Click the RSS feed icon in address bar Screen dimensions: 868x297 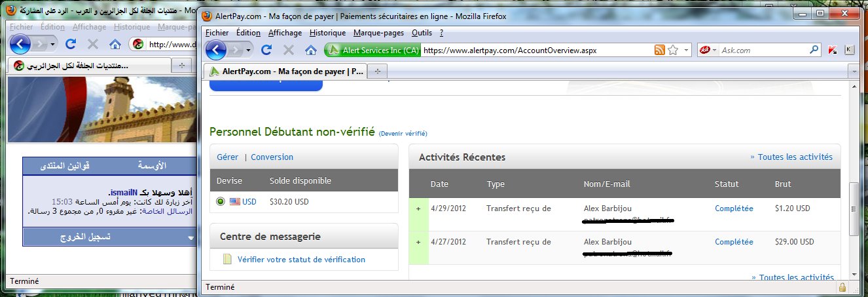[x=660, y=50]
